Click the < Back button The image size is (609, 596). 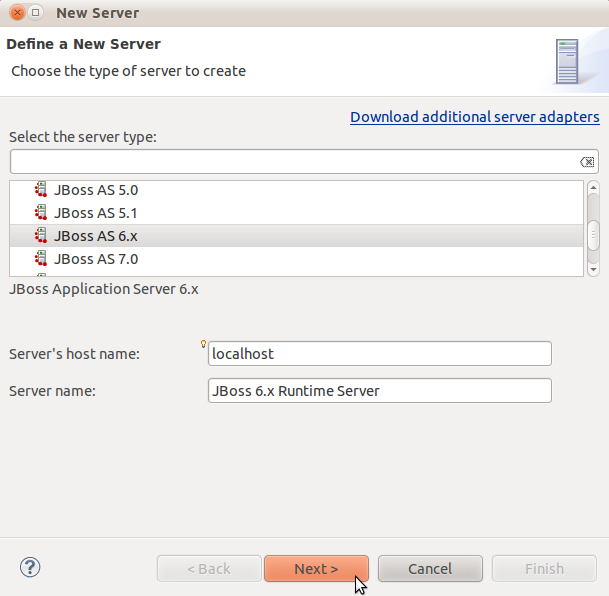coord(208,568)
